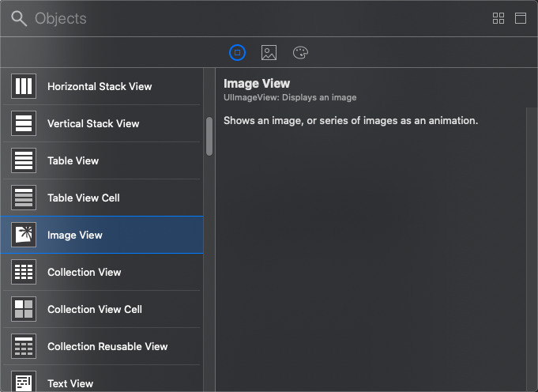Switch to the color palette library tab
The height and width of the screenshot is (392, 538).
[300, 53]
